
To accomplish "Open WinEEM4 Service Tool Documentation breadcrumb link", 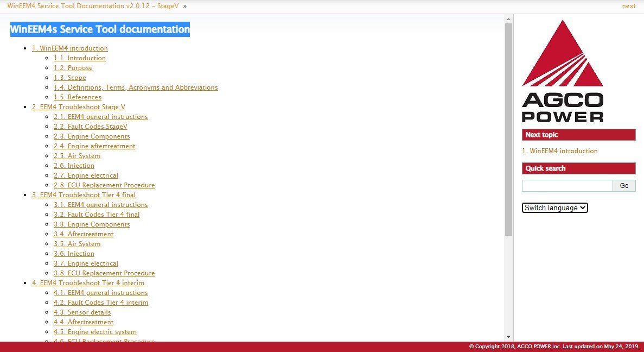I will tap(93, 6).
